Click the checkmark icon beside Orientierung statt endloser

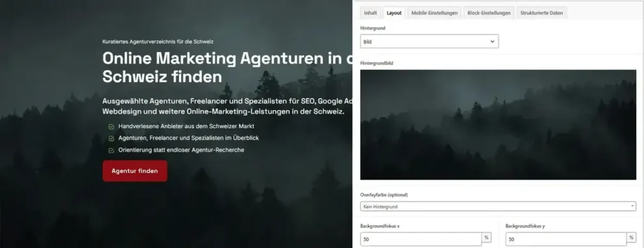(111, 150)
